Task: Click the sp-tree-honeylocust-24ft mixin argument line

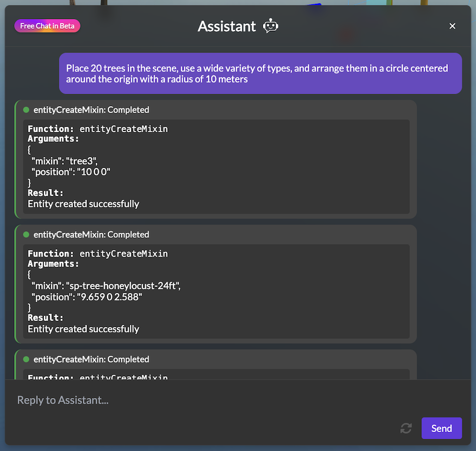Action: pyautogui.click(x=105, y=285)
